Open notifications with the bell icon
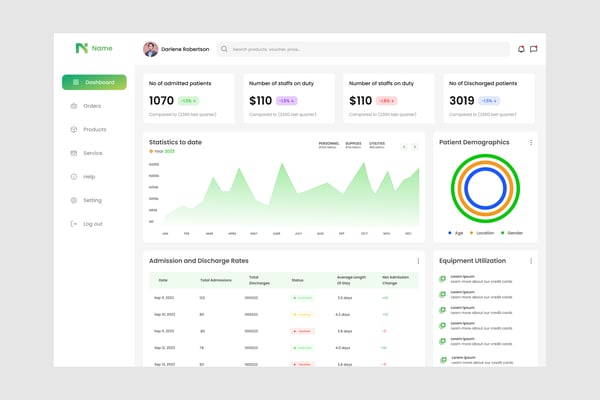Viewport: 600px width, 400px height. tap(521, 49)
